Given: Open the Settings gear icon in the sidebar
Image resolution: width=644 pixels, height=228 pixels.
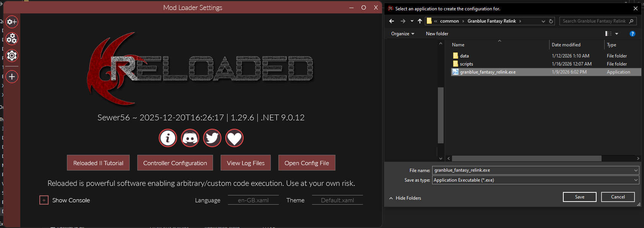Looking at the screenshot, I should click(12, 56).
